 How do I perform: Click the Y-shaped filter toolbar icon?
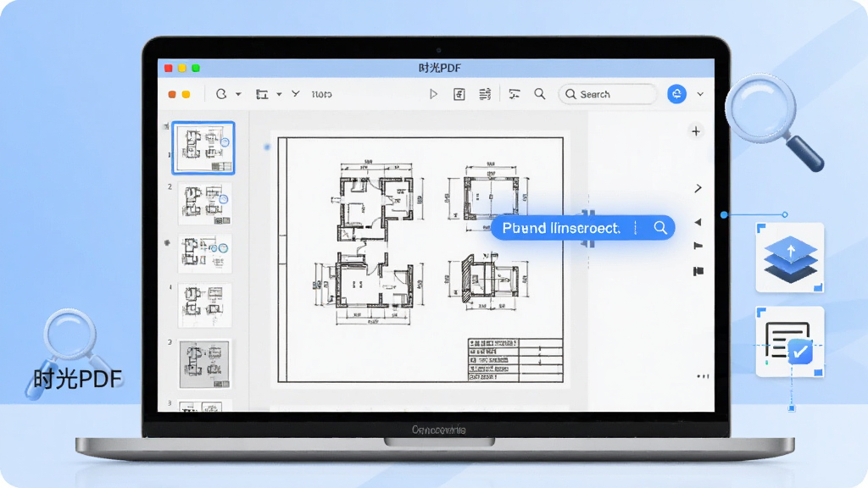tap(296, 94)
